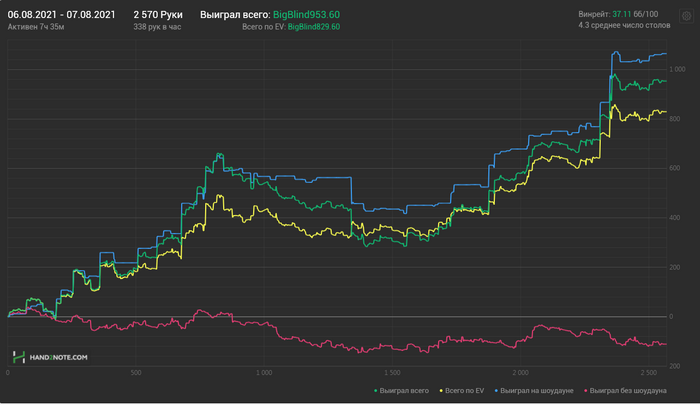Toggle the 'Выиграл без шоудауна' pink legend series
The height and width of the screenshot is (405, 700).
pos(625,391)
